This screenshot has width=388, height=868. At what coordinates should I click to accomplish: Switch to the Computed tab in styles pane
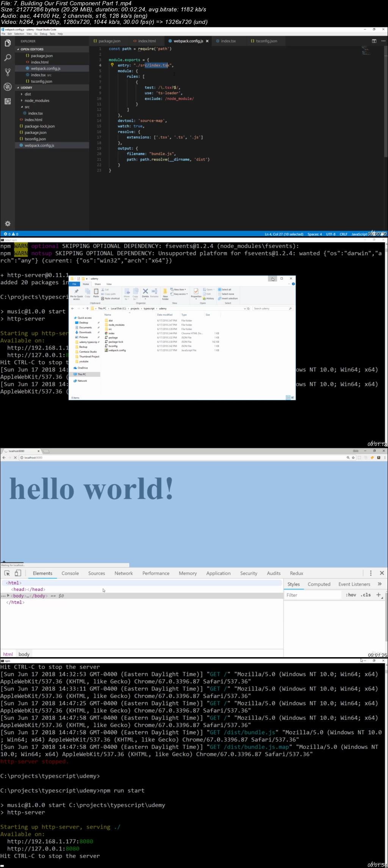(319, 584)
